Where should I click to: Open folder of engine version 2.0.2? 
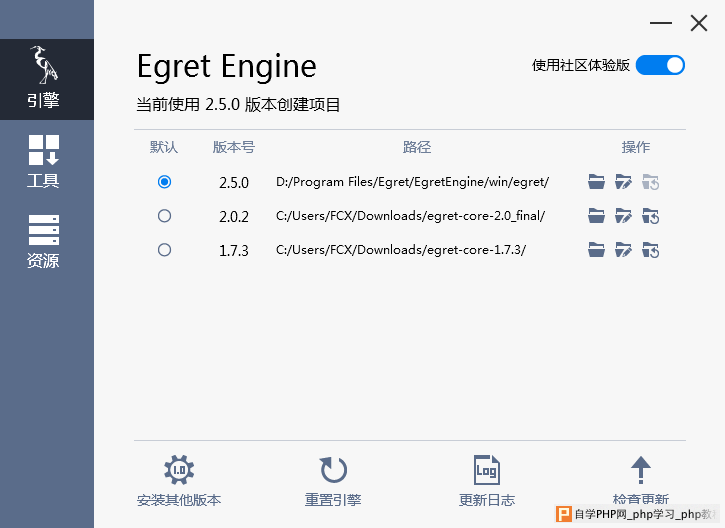(x=596, y=216)
